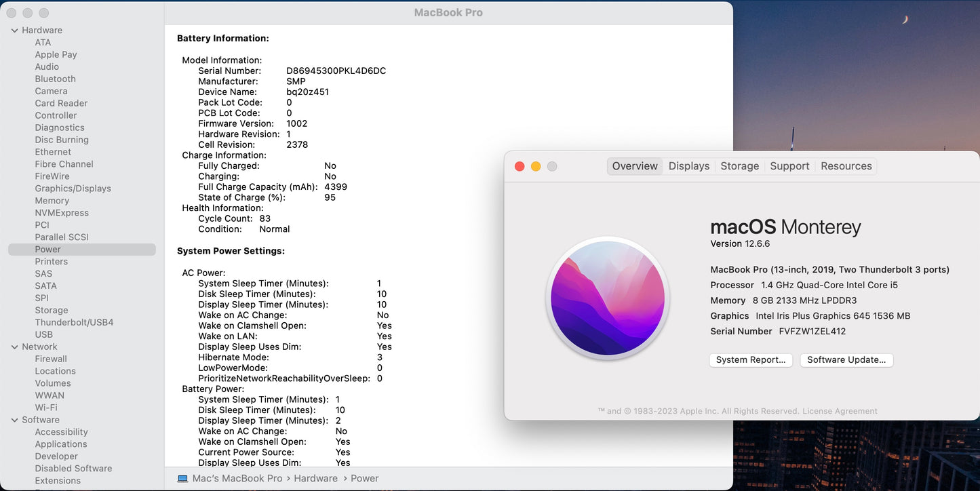Select the Support tab
Screen dimensions: 980x491
(789, 165)
